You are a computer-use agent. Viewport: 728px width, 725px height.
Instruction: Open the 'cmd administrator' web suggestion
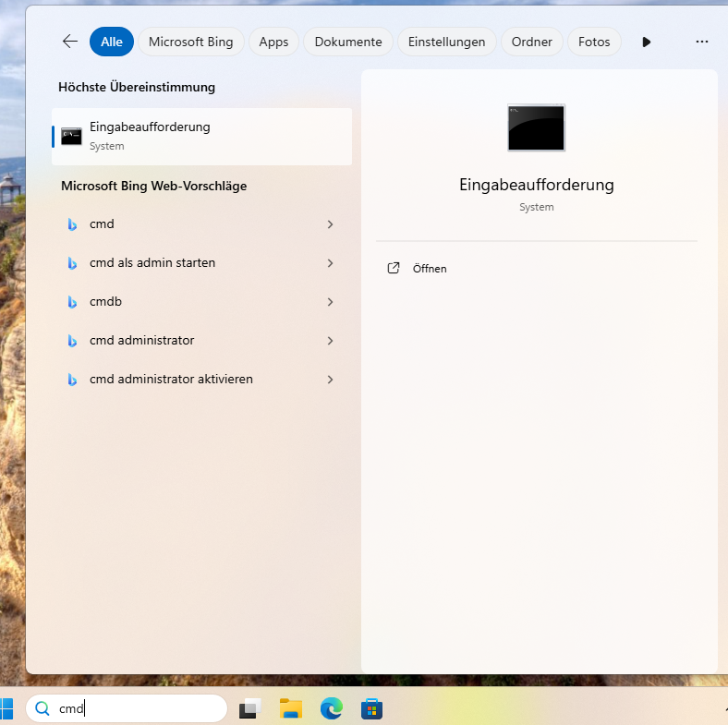[141, 341]
